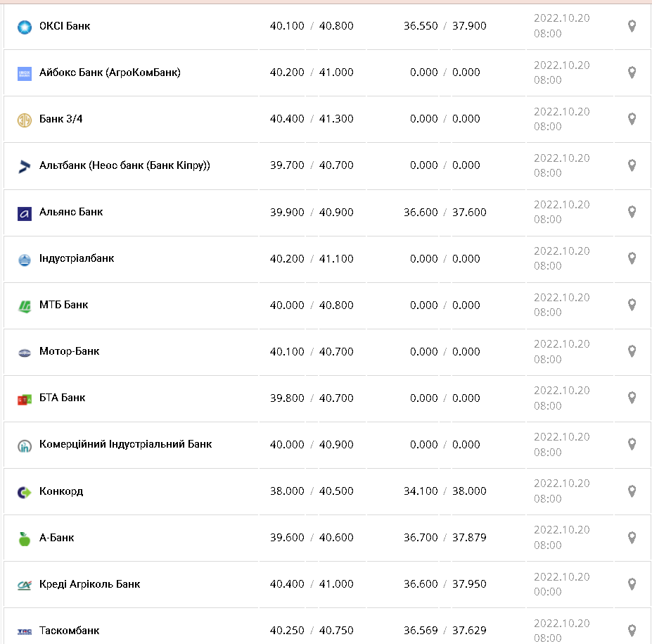Click the Таскомбанк map pin icon
The image size is (652, 644).
pos(632,630)
